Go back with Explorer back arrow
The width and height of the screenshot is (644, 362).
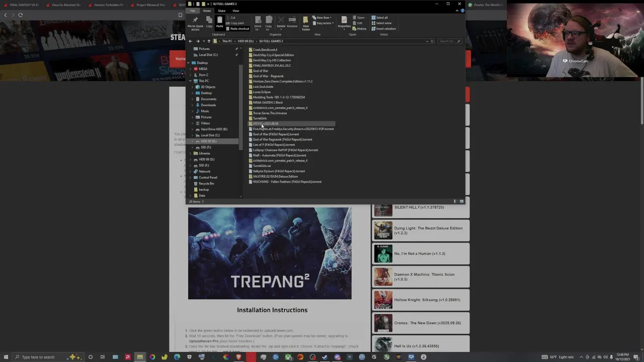[190, 41]
